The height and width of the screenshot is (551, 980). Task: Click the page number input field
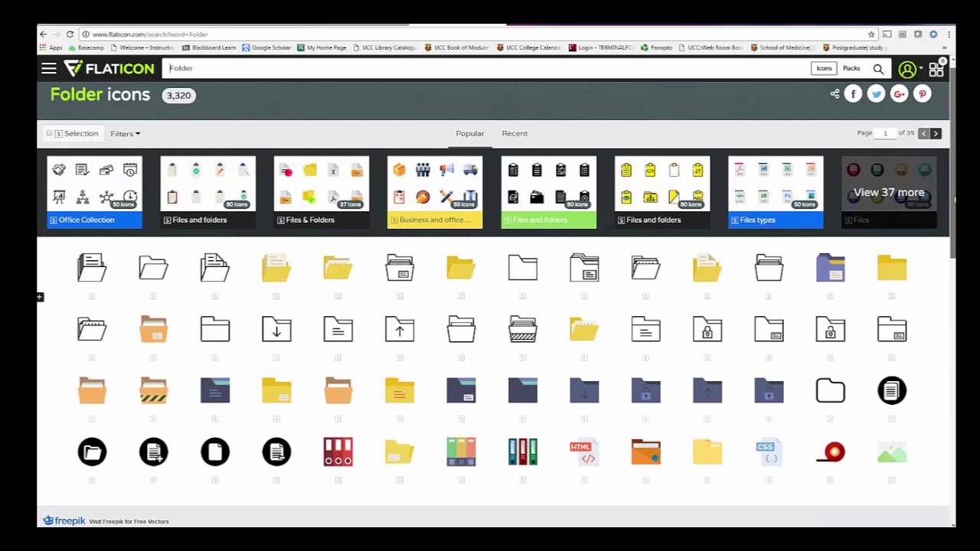tap(885, 133)
